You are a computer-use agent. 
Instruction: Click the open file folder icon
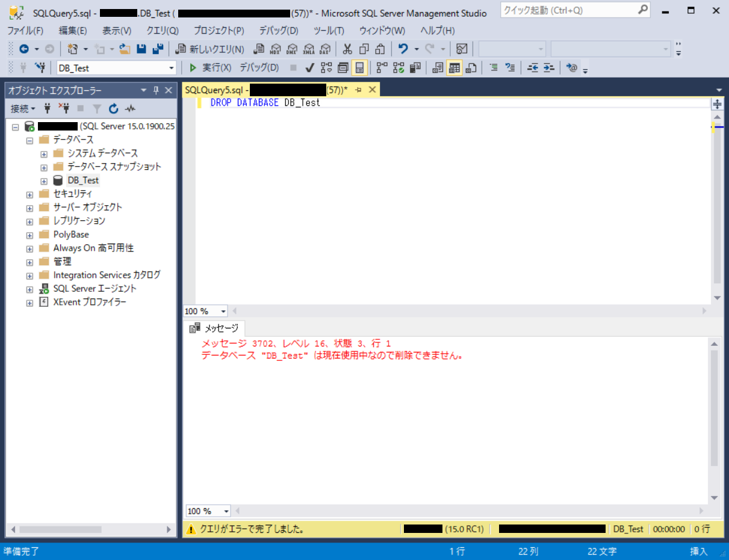[125, 49]
